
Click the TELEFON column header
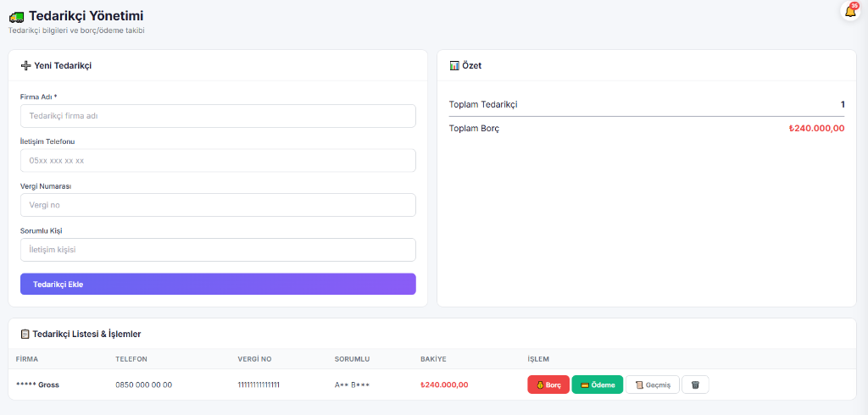pyautogui.click(x=131, y=359)
